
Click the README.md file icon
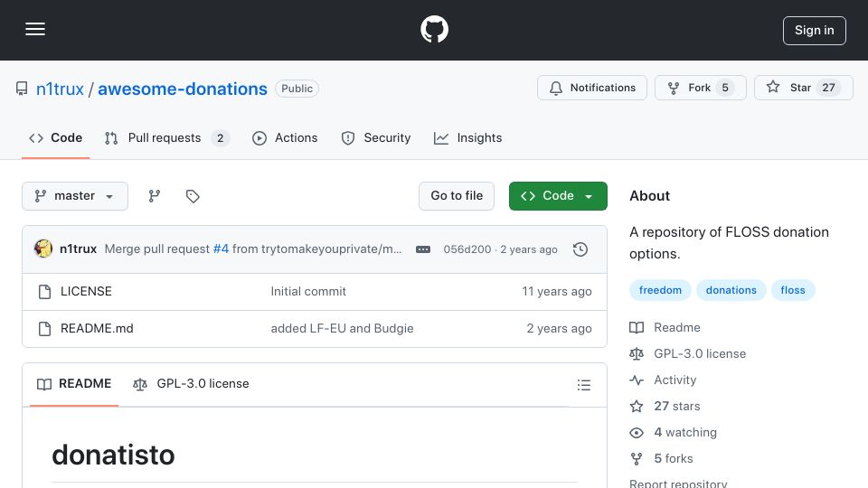point(45,329)
